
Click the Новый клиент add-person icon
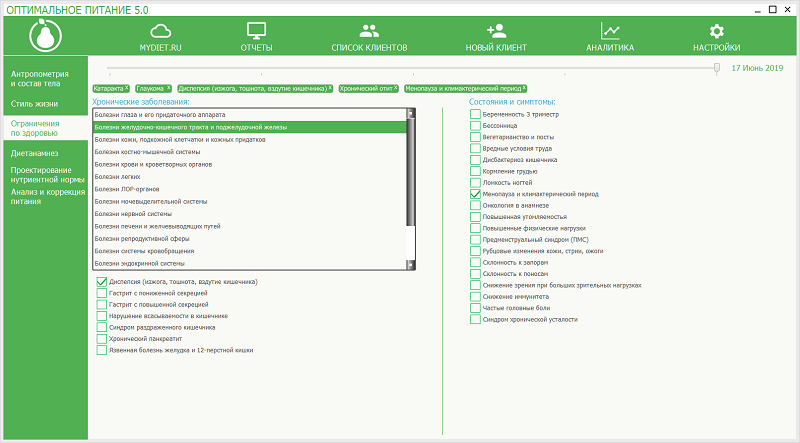496,31
